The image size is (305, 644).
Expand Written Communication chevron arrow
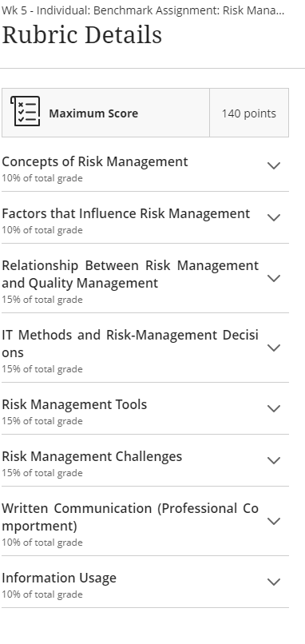click(x=274, y=521)
